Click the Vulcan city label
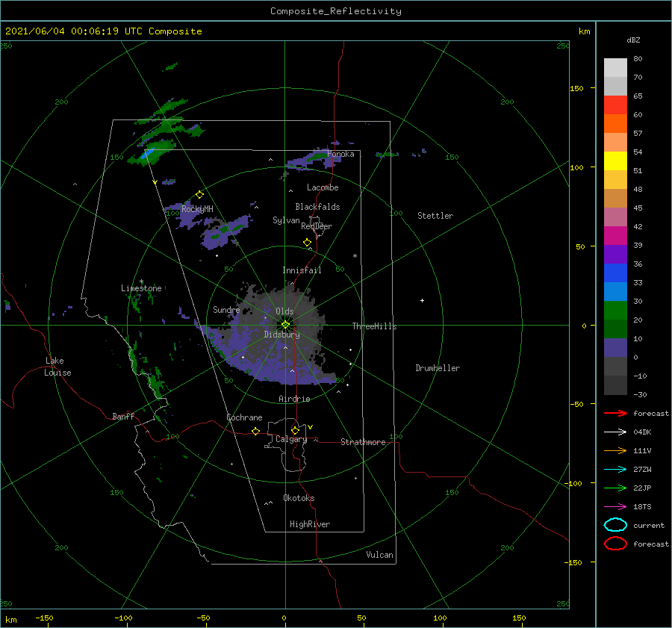Viewport: 672px width, 628px height. click(x=380, y=555)
